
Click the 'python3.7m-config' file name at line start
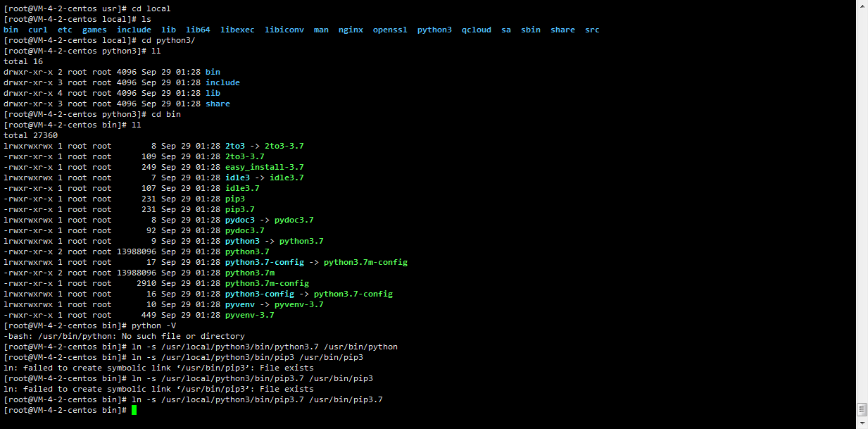click(x=267, y=283)
